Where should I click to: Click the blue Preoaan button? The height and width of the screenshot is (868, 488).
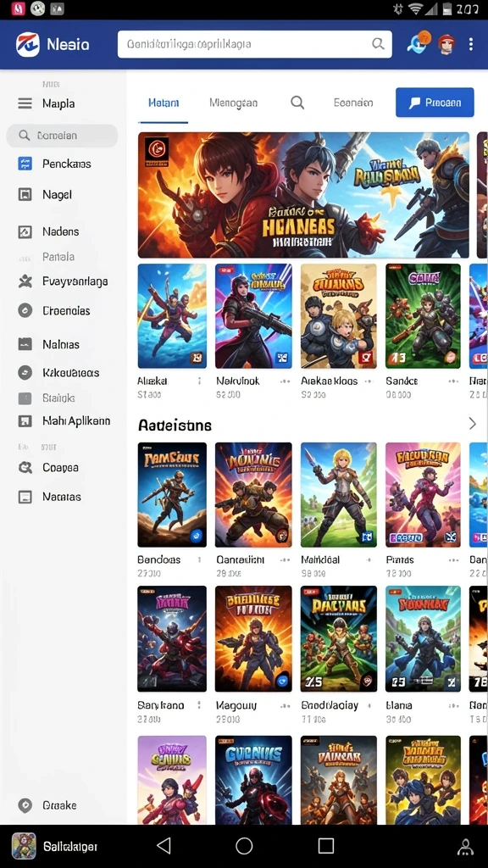(x=435, y=103)
